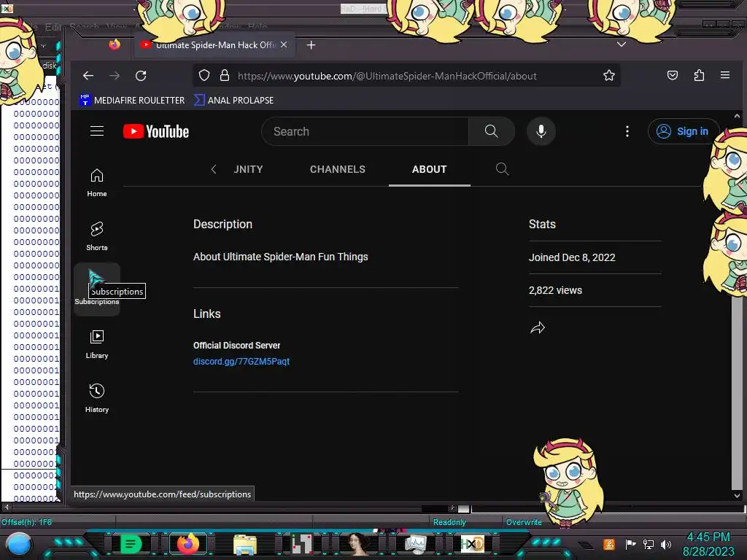Viewport: 747px width, 560px height.
Task: Open YouTube settings three-dot menu
Action: [x=627, y=131]
